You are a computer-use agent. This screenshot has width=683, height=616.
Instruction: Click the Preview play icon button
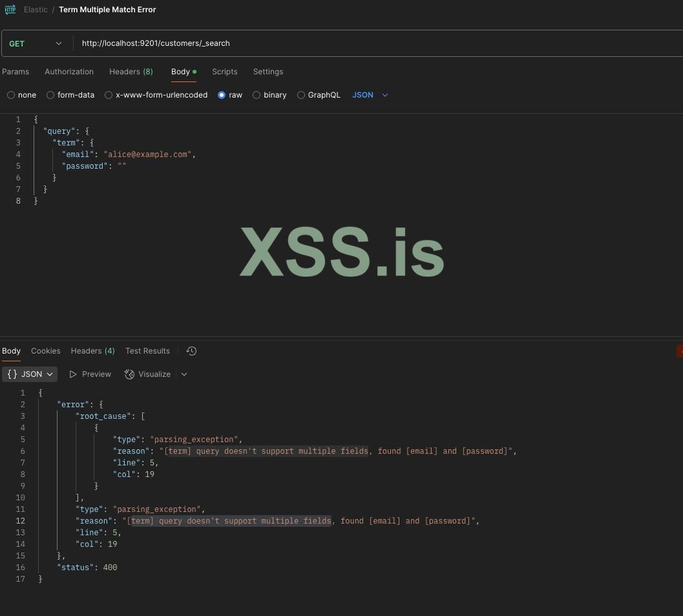90,374
